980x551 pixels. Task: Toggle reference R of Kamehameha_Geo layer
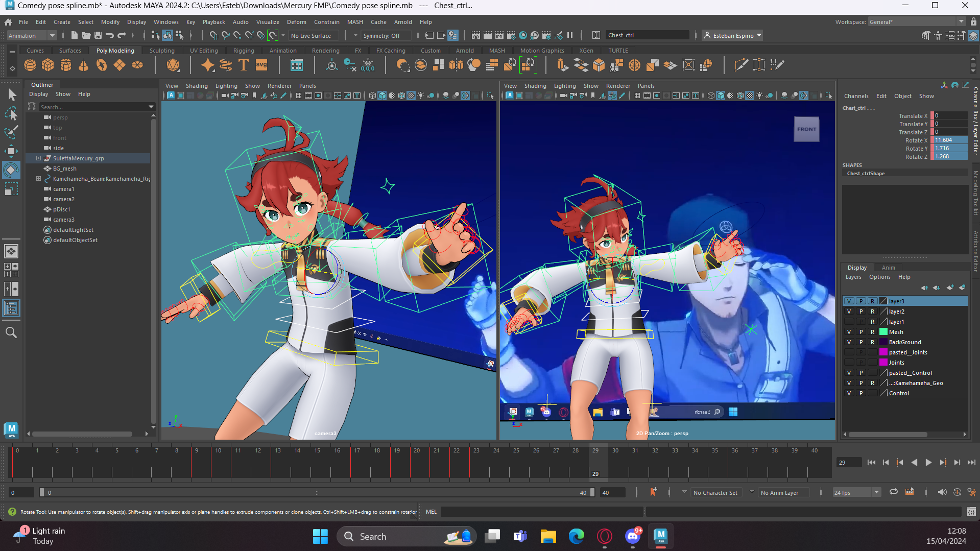(873, 383)
